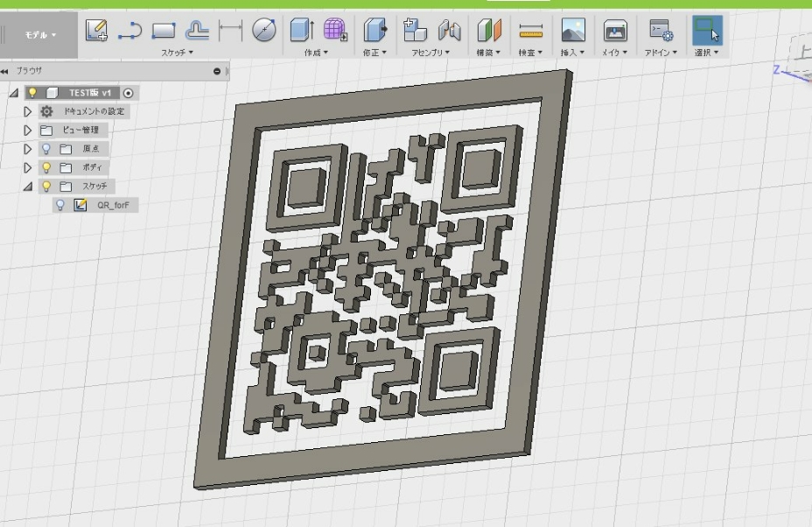This screenshot has height=527, width=812.
Task: Open the 検査 dropdown menu
Action: point(530,53)
